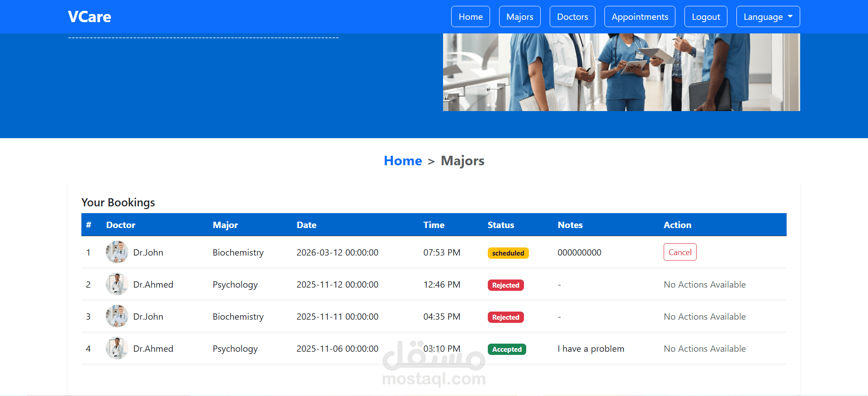Click the date 2026-03-12 00:00:00

coord(337,252)
